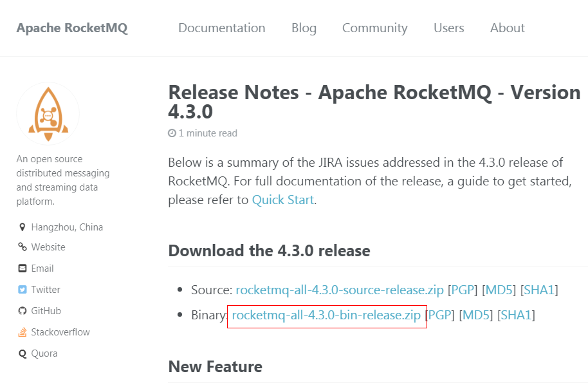Click the email envelope icon
Viewport: 588px width, 385px height.
pyautogui.click(x=23, y=268)
